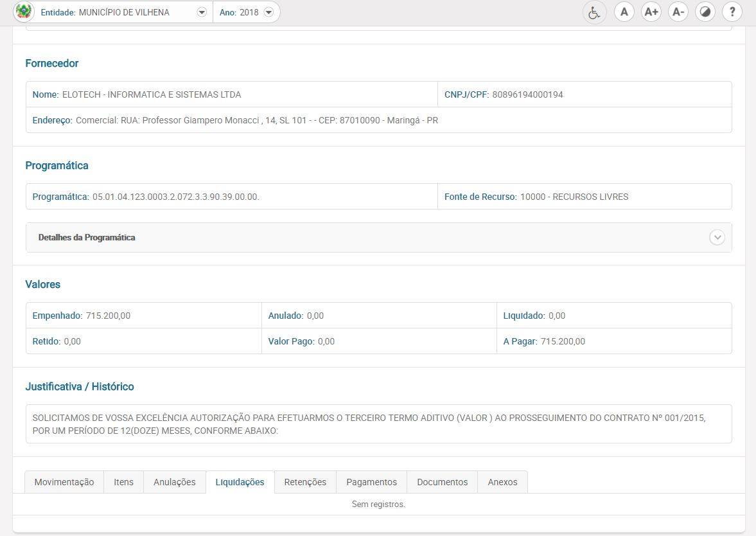Open the Entidade dropdown arrow
Screen dimensions: 756x536
202,12
